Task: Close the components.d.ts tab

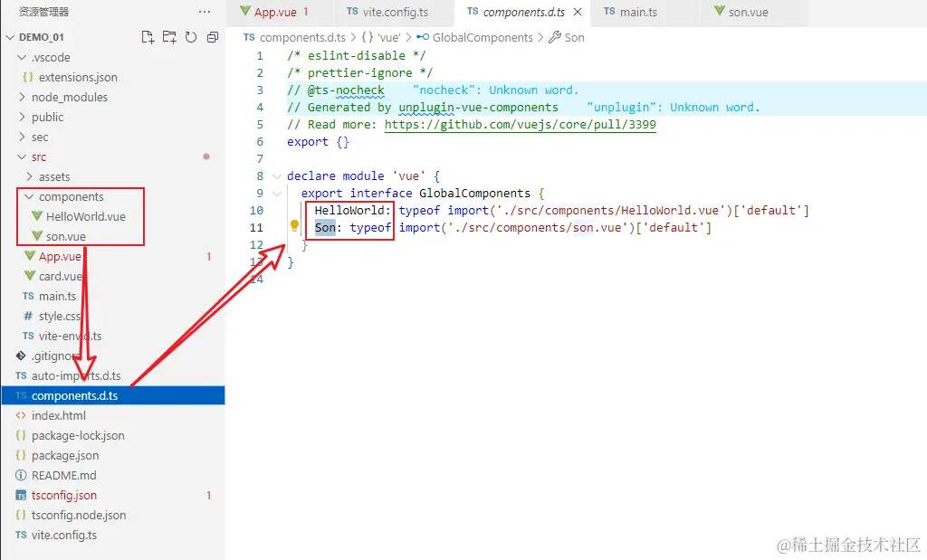Action: 578,12
